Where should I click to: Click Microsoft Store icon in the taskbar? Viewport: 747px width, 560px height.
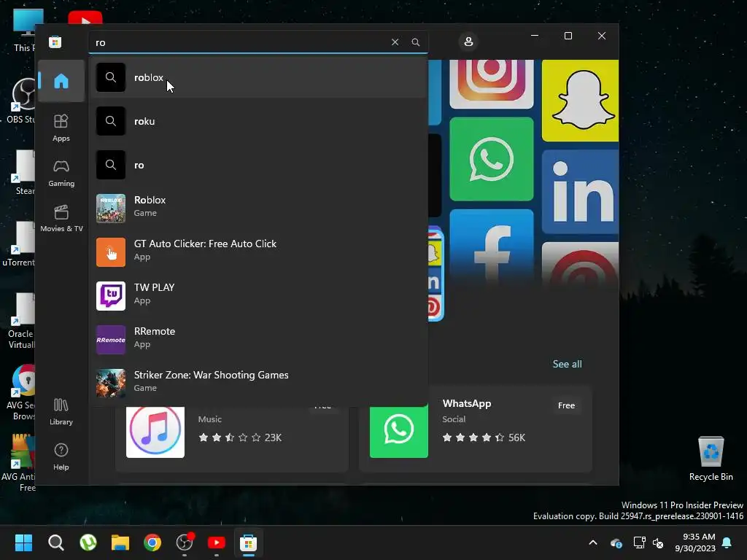point(248,542)
